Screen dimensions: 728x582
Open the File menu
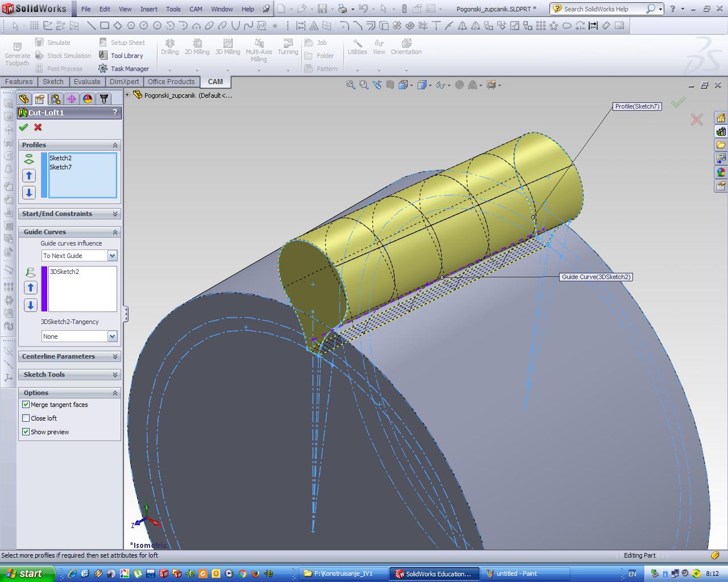(x=86, y=9)
